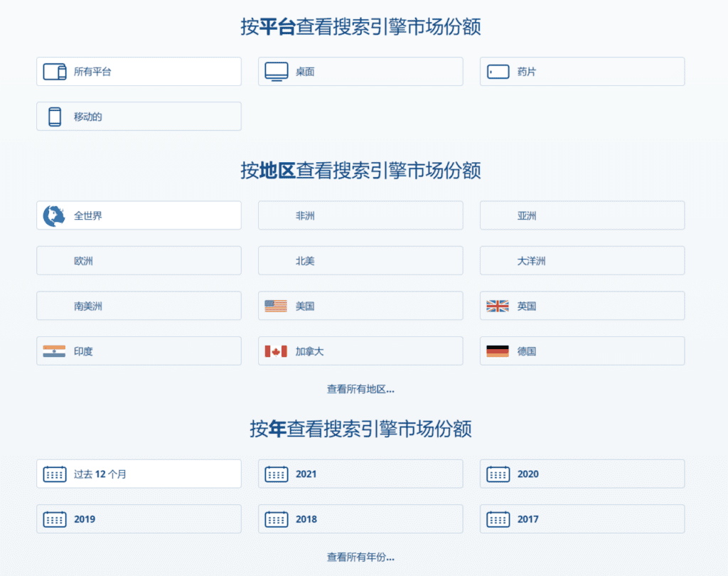Click the tablet icon beside 药片
Image resolution: width=728 pixels, height=576 pixels.
coord(498,71)
